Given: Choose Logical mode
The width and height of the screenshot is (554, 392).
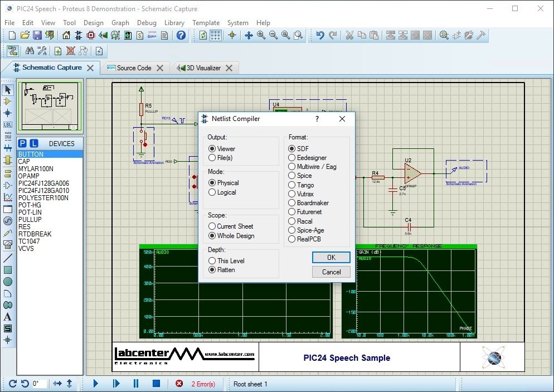Looking at the screenshot, I should (x=212, y=192).
